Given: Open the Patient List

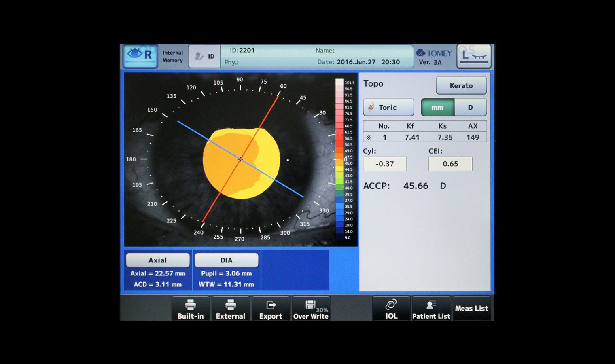Looking at the screenshot, I should (431, 309).
